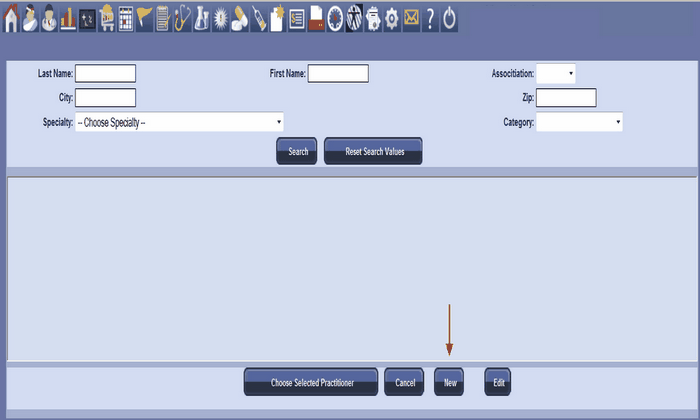Viewport: 700px width, 420px height.
Task: Open the lab flask icon
Action: click(201, 19)
